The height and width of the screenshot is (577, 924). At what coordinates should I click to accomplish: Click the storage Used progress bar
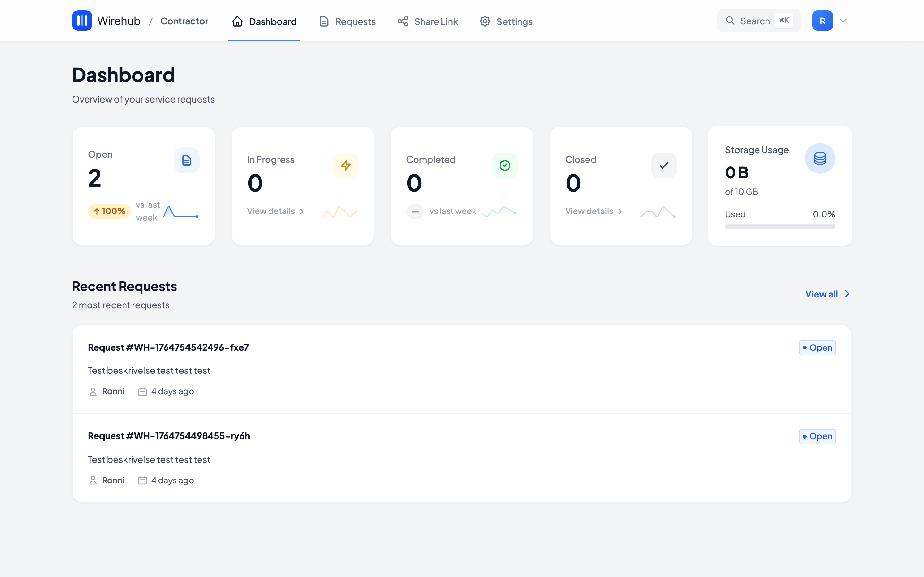tap(780, 226)
